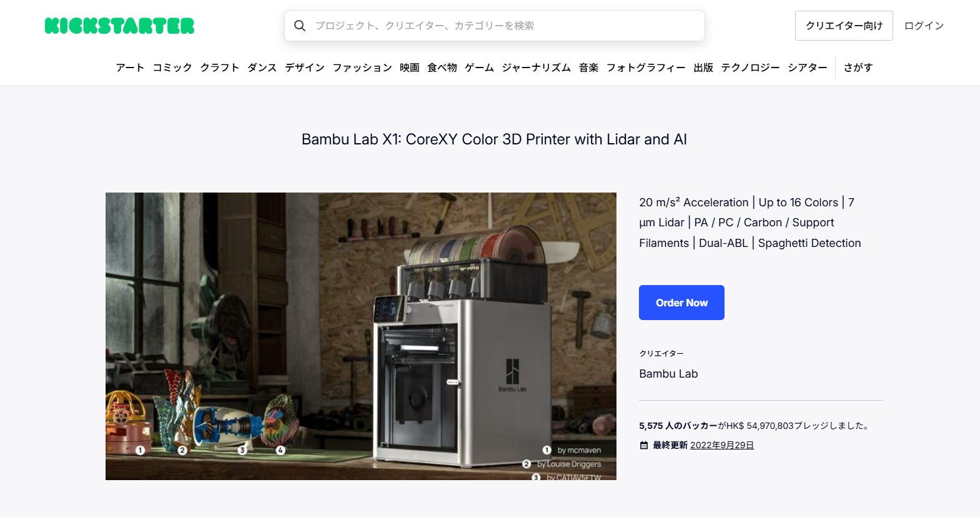The height and width of the screenshot is (517, 980).
Task: Open the アート category
Action: click(x=130, y=68)
